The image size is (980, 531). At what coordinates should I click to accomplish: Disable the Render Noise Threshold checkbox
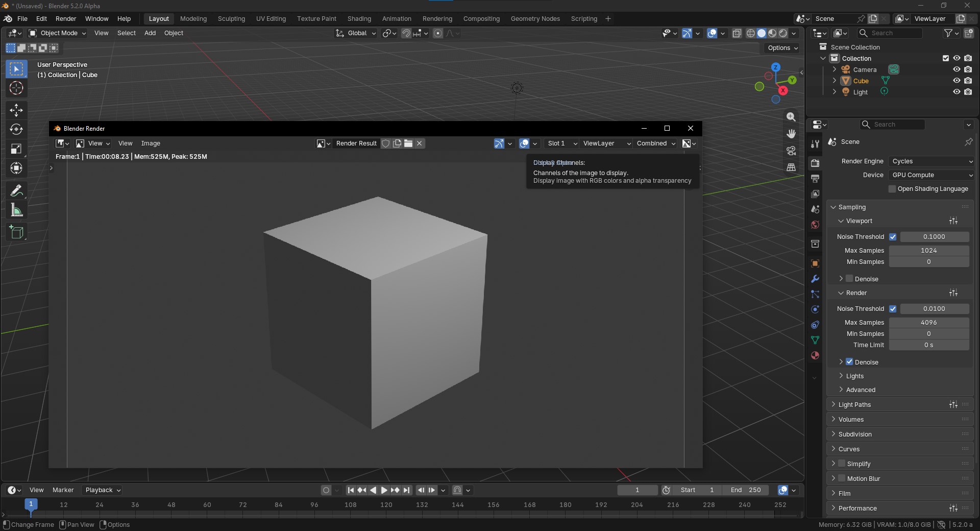(x=893, y=309)
